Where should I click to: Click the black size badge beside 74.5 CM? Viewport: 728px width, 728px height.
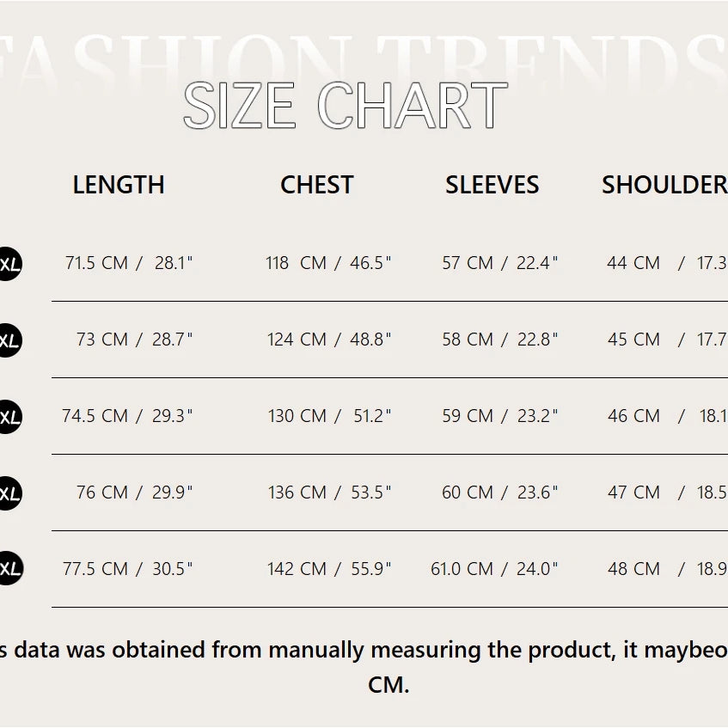[x=9, y=416]
